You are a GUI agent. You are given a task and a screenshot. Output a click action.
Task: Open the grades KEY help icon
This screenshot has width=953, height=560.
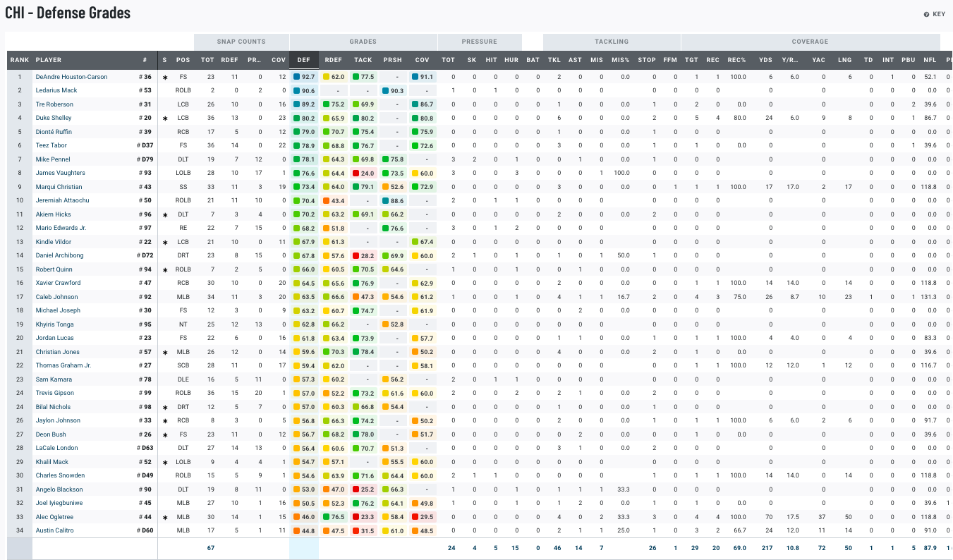point(926,14)
